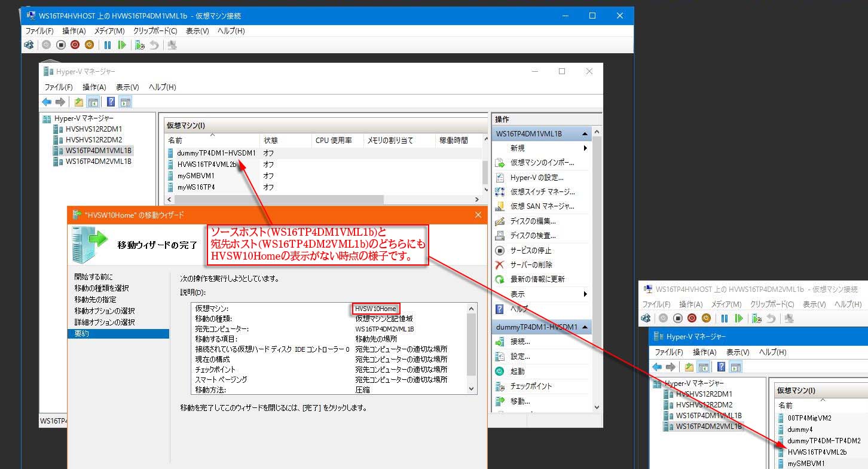Toggle the console tree icon in DM1VML1b Hyper-V Manager

pos(93,102)
